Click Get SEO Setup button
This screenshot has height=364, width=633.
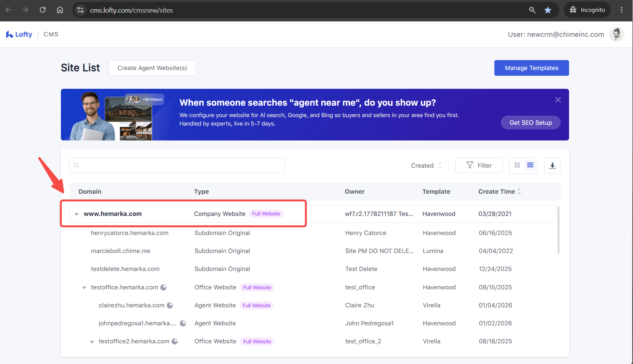pyautogui.click(x=531, y=122)
